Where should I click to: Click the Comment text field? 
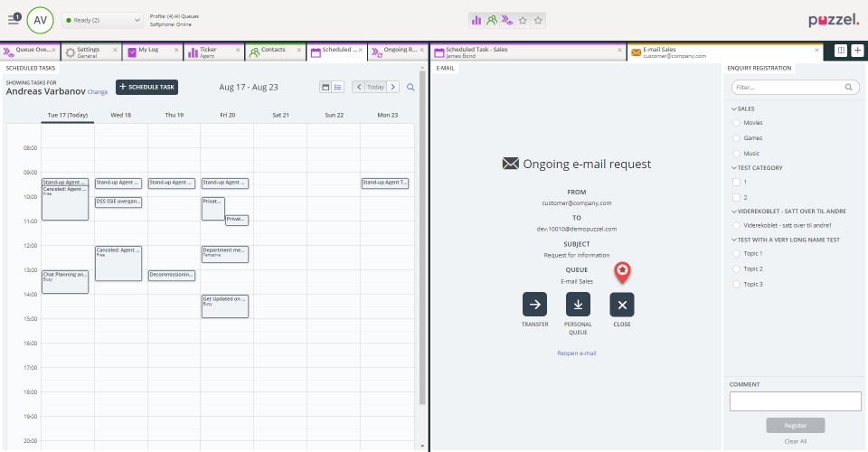point(795,401)
